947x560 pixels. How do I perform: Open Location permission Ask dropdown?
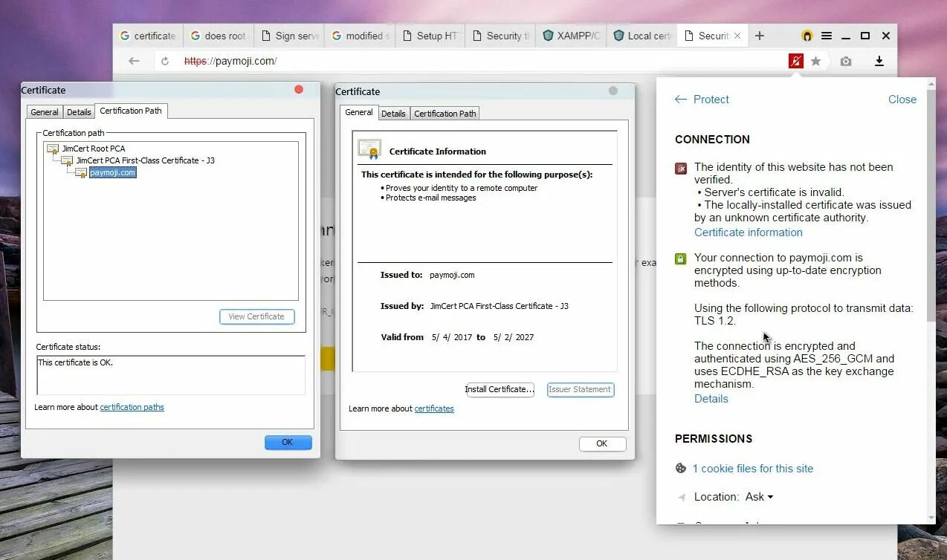pyautogui.click(x=759, y=497)
